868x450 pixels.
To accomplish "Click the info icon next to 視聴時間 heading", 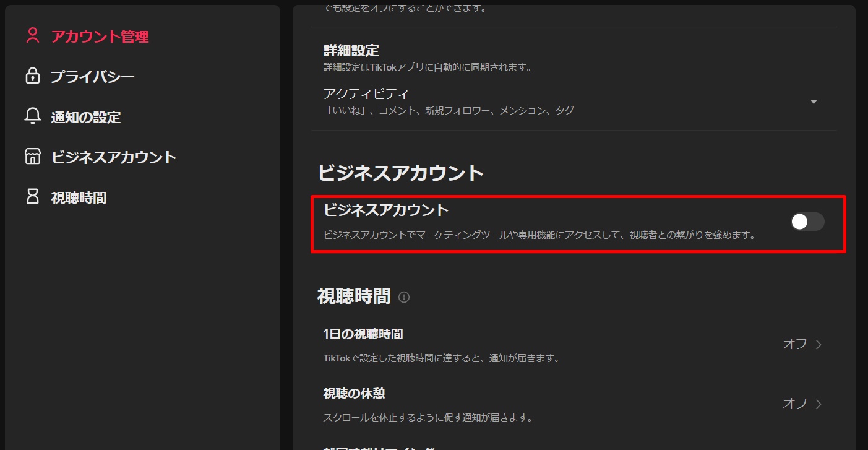I will pyautogui.click(x=404, y=297).
